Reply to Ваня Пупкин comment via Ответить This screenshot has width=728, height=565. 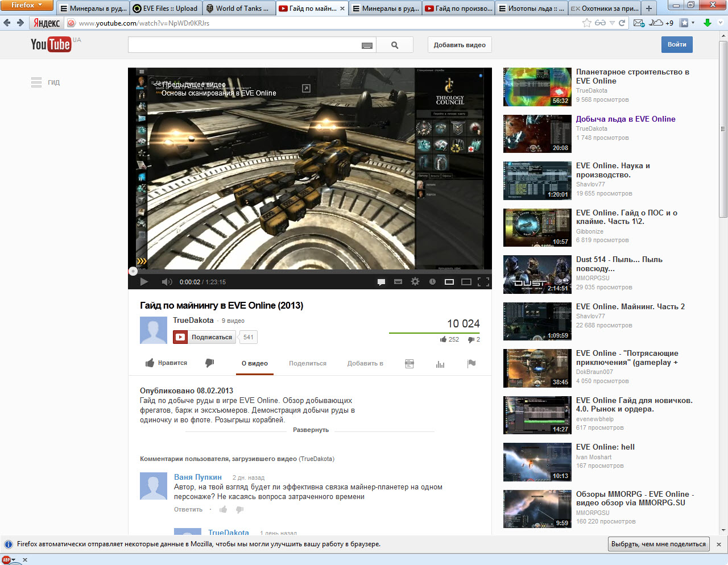click(188, 509)
